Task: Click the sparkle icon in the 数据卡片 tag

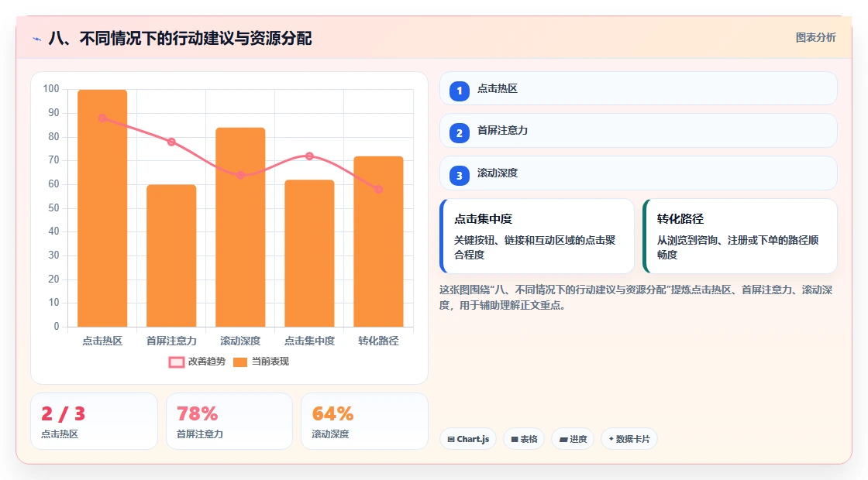Action: click(x=611, y=438)
